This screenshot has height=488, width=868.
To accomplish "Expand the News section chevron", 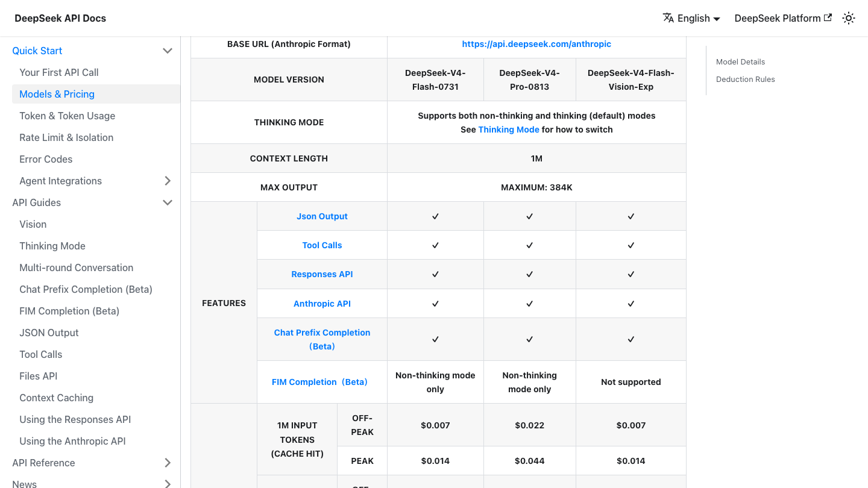I will point(168,484).
